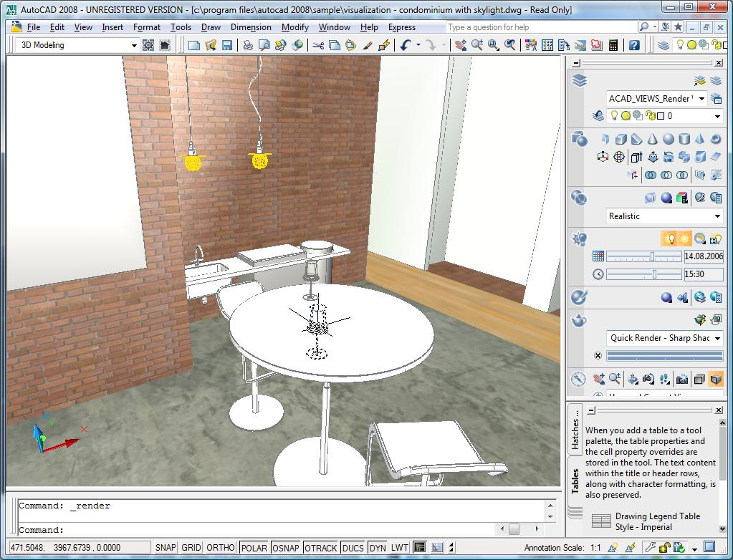Image resolution: width=733 pixels, height=560 pixels.
Task: Toggle the Sun status button
Action: pyautogui.click(x=684, y=239)
